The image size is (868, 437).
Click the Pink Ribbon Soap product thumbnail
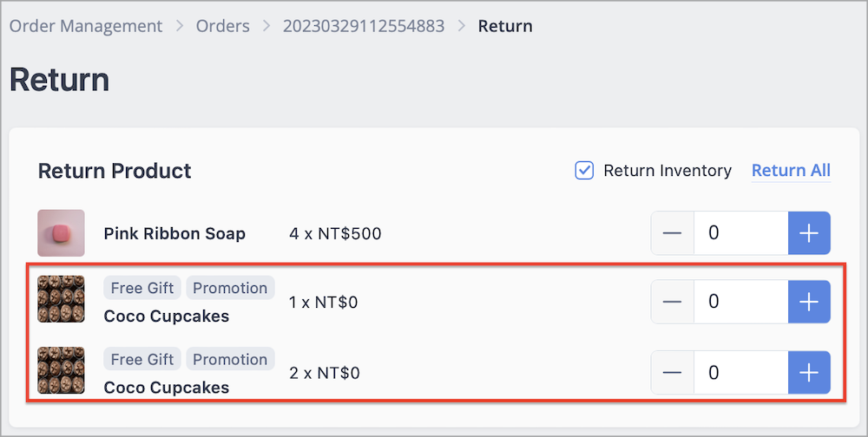coord(61,233)
